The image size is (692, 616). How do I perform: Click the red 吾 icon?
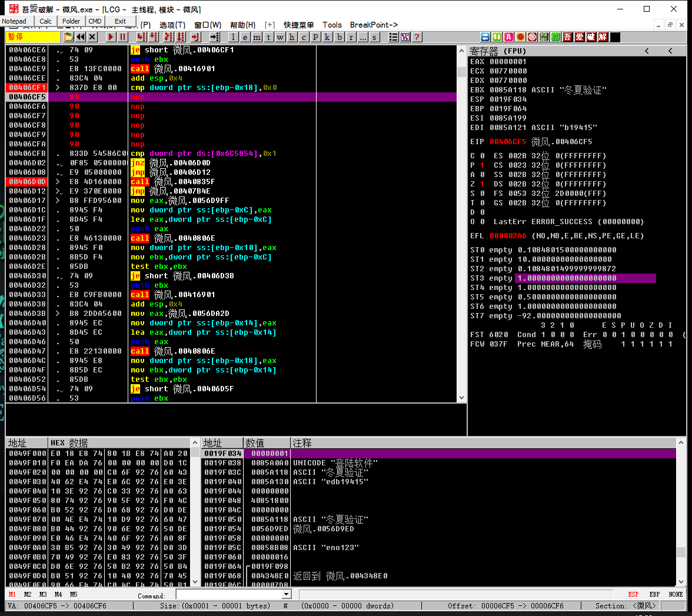coord(567,37)
